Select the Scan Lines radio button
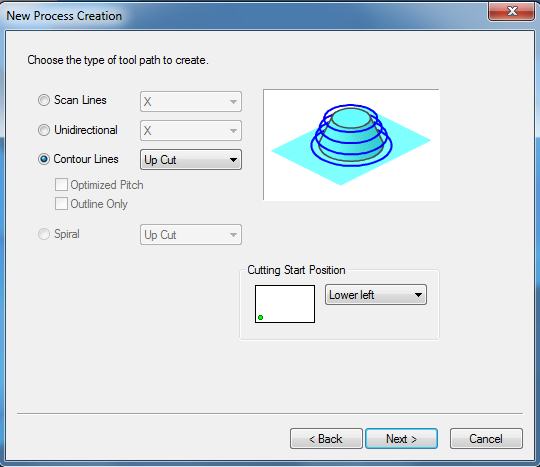The height and width of the screenshot is (467, 540). click(x=44, y=100)
